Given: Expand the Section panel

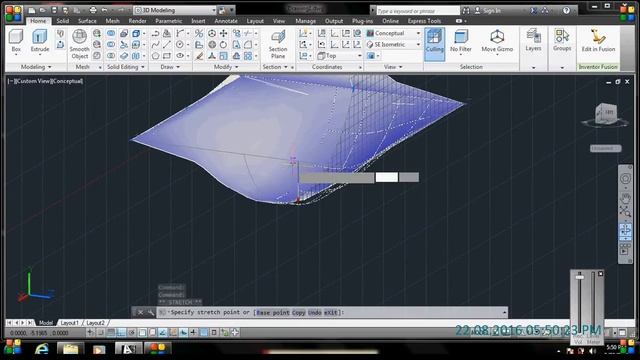Looking at the screenshot, I should [275, 67].
